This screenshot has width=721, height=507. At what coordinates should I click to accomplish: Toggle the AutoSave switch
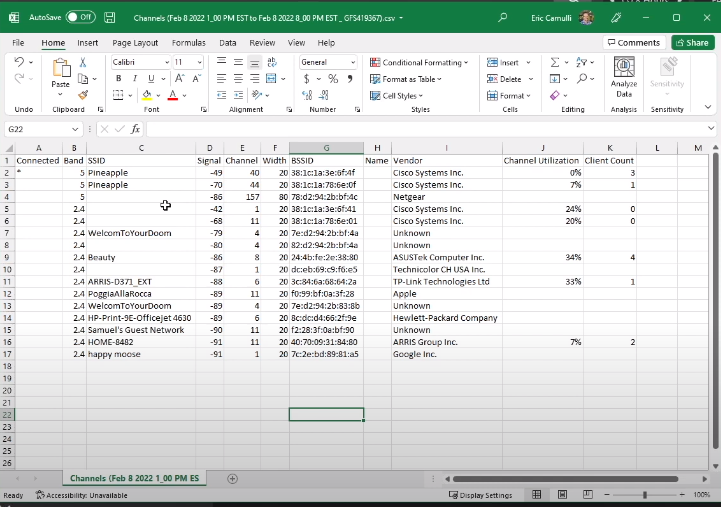pyautogui.click(x=79, y=17)
